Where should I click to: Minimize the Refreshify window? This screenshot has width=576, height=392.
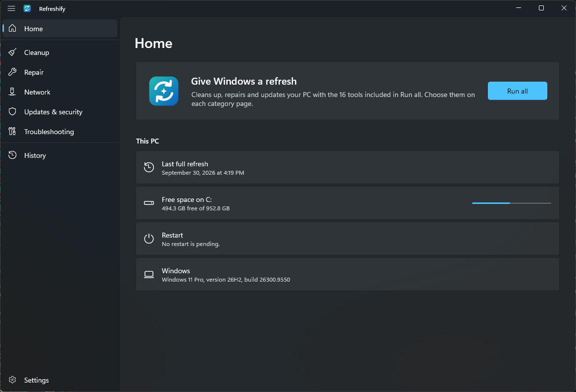pyautogui.click(x=519, y=8)
